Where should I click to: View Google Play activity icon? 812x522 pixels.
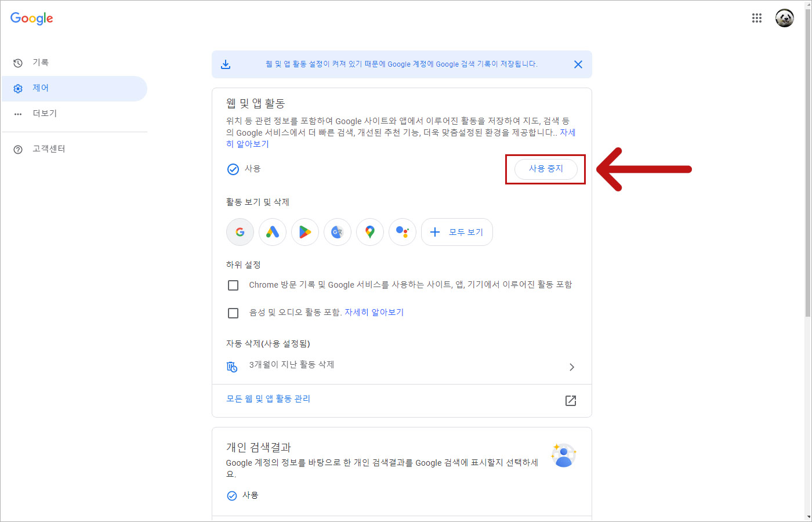coord(305,232)
